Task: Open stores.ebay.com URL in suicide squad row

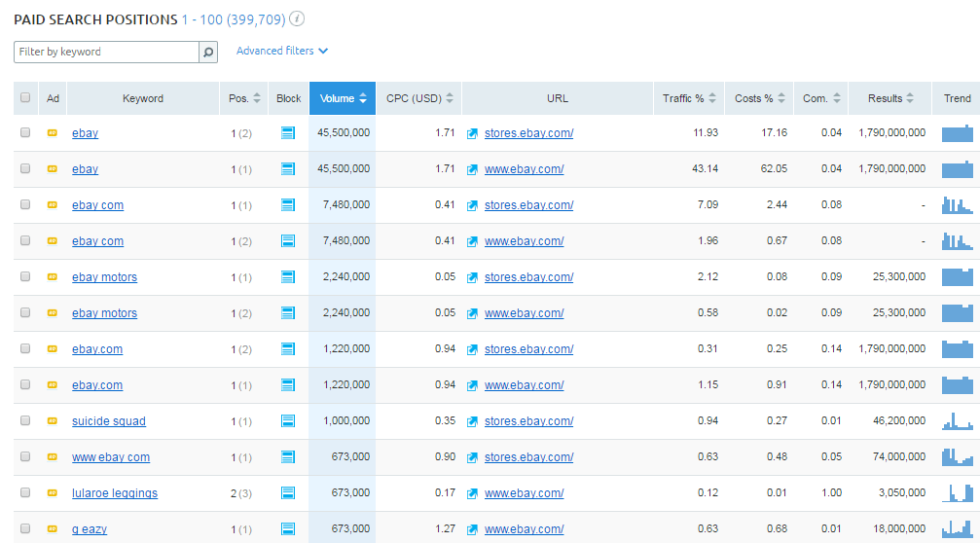Action: point(528,421)
